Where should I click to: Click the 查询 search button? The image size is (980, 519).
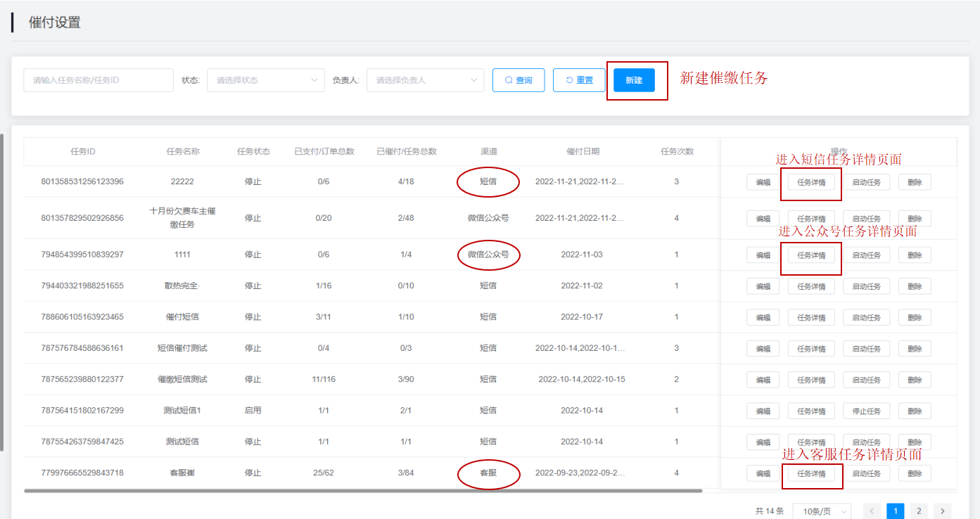click(518, 80)
